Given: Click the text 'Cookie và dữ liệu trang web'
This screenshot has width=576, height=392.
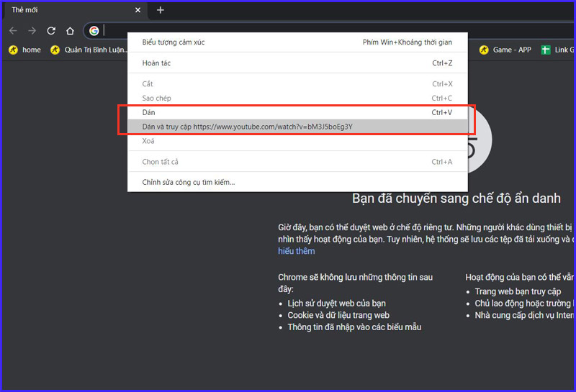Looking at the screenshot, I should 338,315.
